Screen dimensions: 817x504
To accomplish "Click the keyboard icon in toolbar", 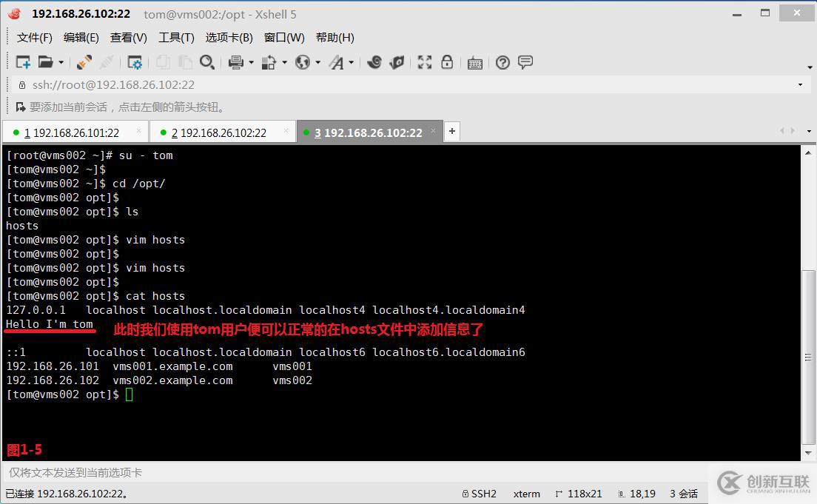I will click(474, 63).
